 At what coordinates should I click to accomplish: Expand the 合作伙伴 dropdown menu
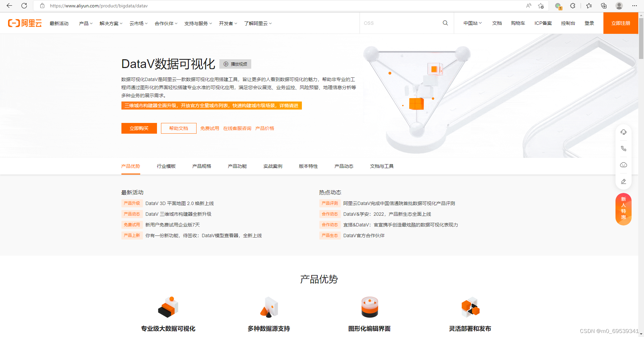[166, 23]
